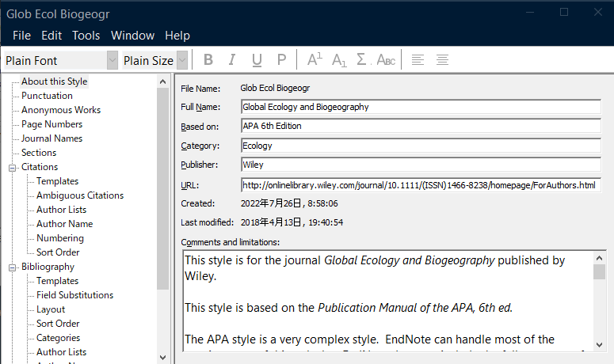
Task: Select Punctuation in style tree
Action: click(47, 96)
